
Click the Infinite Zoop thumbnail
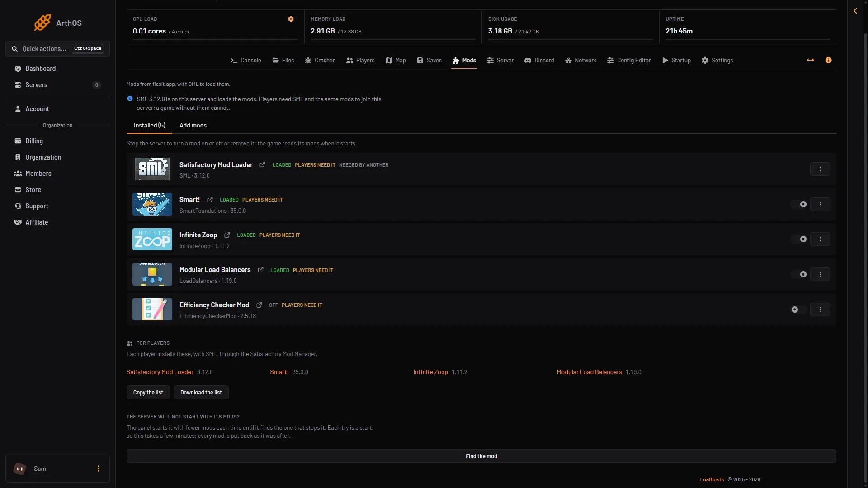[x=152, y=239]
